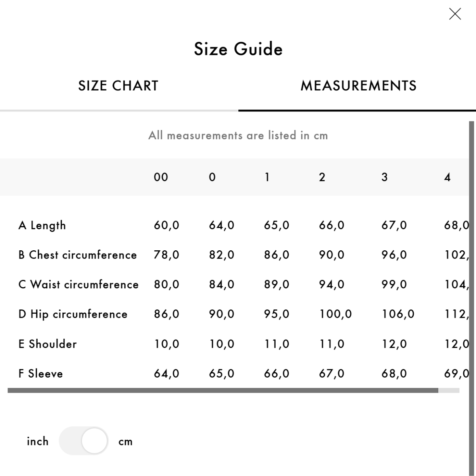476x476 pixels.
Task: Click the cm unit label
Action: pos(125,441)
